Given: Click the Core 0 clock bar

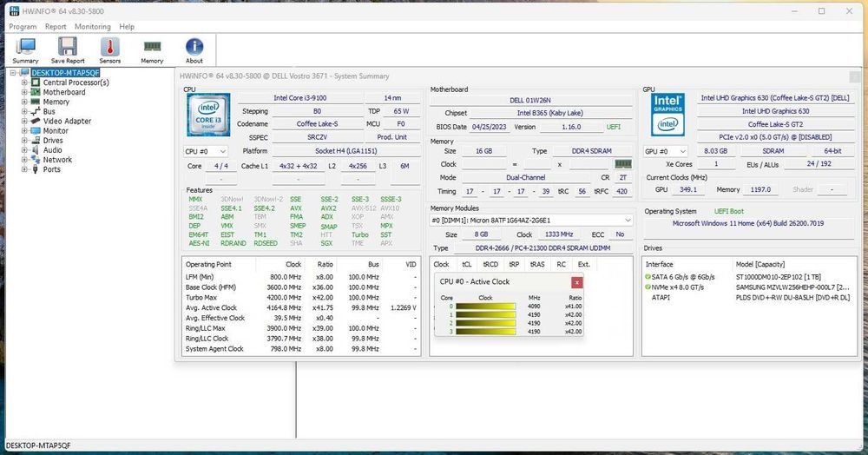Looking at the screenshot, I should tap(485, 307).
